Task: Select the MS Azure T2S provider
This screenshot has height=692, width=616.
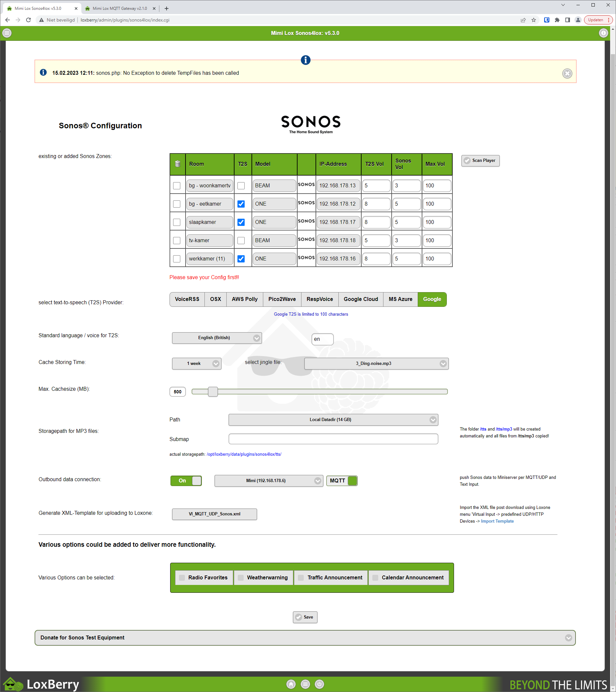Action: coord(400,299)
